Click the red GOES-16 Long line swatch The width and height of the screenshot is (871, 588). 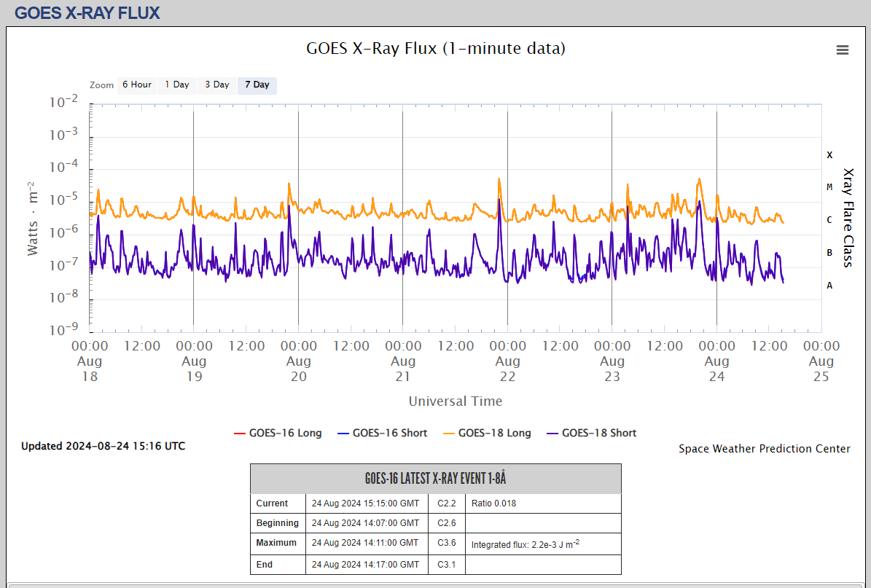tap(240, 434)
